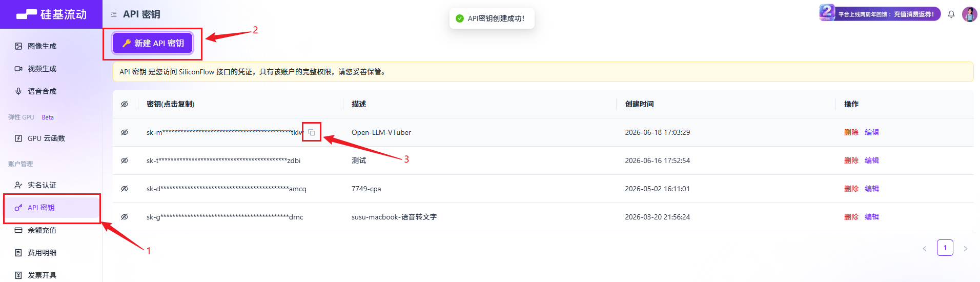
Task: Open 发票开具 in sidebar
Action: [x=51, y=275]
